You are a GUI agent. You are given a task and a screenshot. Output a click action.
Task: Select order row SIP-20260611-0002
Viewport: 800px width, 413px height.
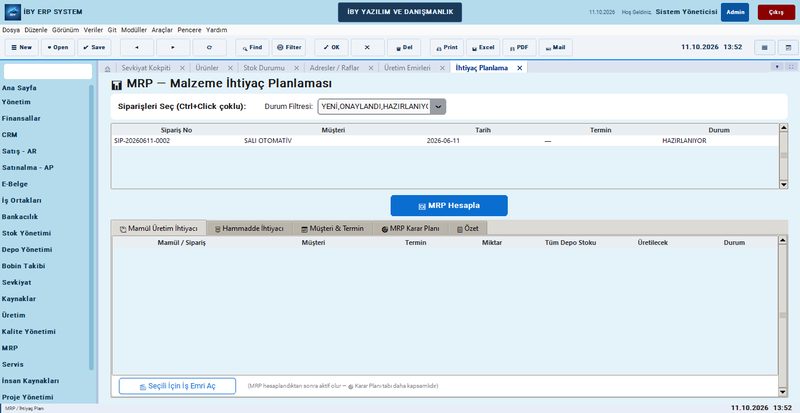[x=445, y=141]
